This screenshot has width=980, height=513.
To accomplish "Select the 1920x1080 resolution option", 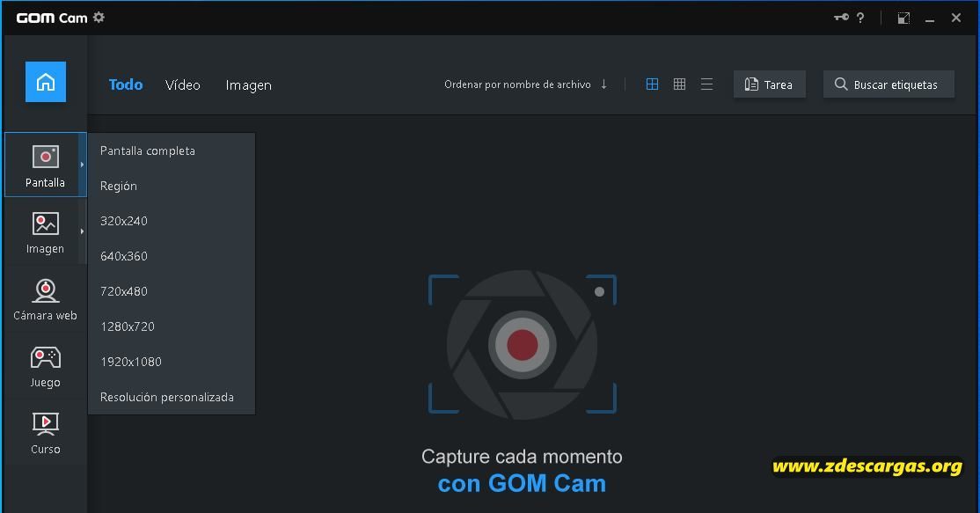I will (x=172, y=361).
